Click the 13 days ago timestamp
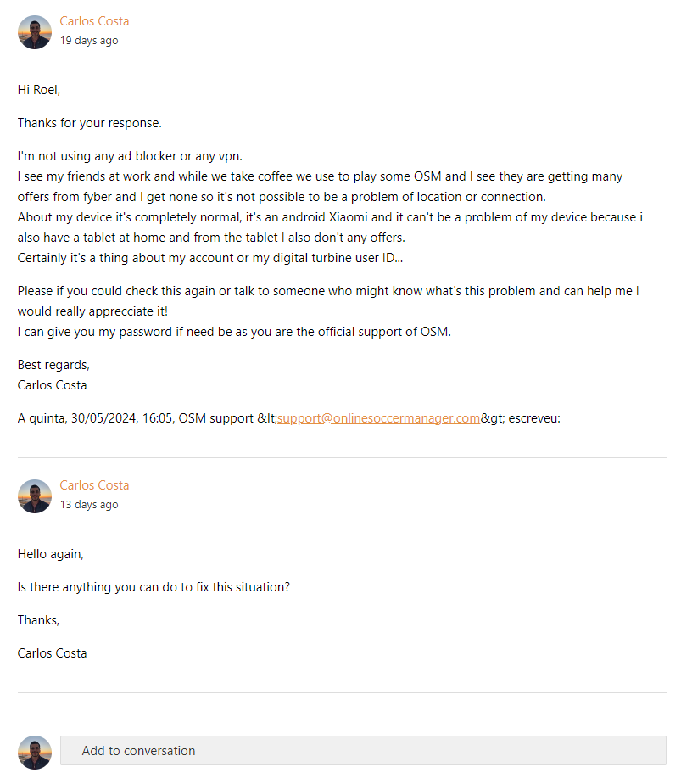The height and width of the screenshot is (784, 681). pyautogui.click(x=89, y=505)
